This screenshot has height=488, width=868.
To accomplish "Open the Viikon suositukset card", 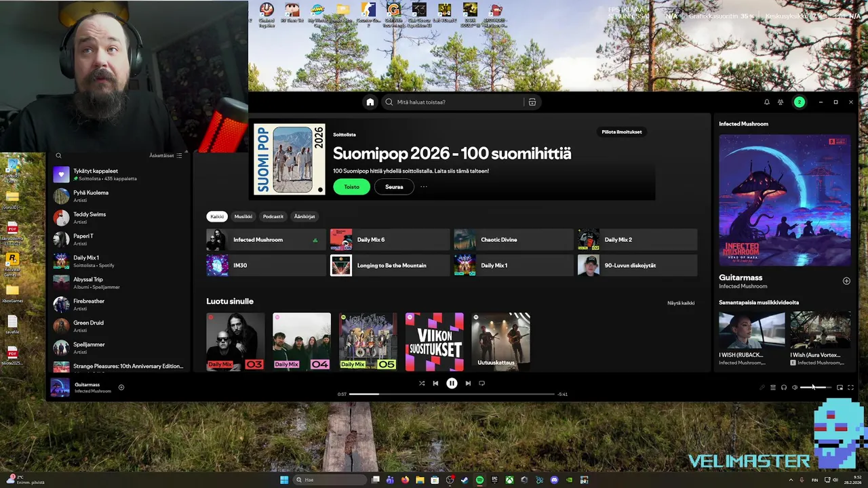I will (x=435, y=342).
